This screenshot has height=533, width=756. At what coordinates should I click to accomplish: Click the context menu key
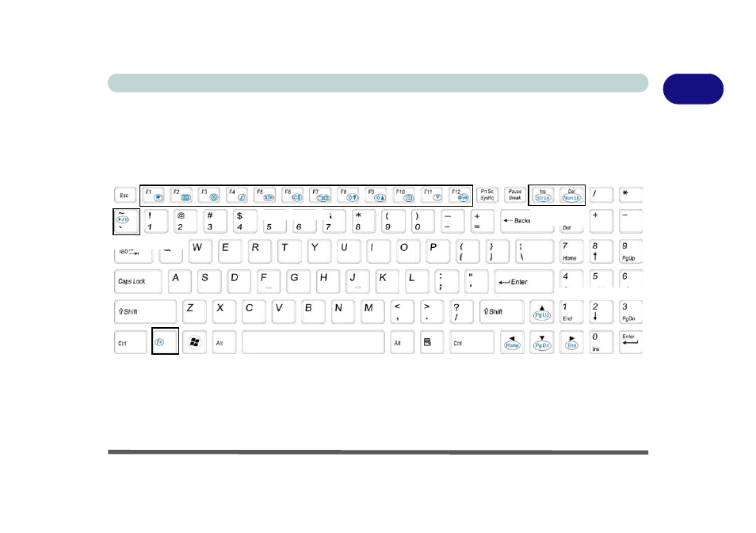point(432,342)
